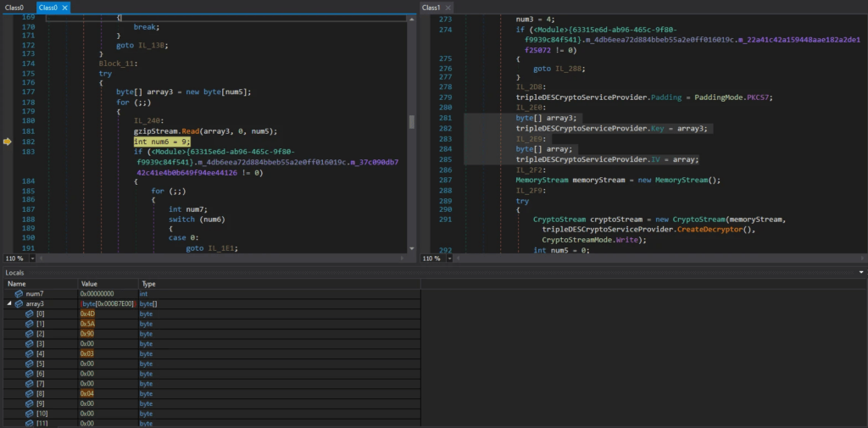Click the variable icon beside array3

coord(19,303)
